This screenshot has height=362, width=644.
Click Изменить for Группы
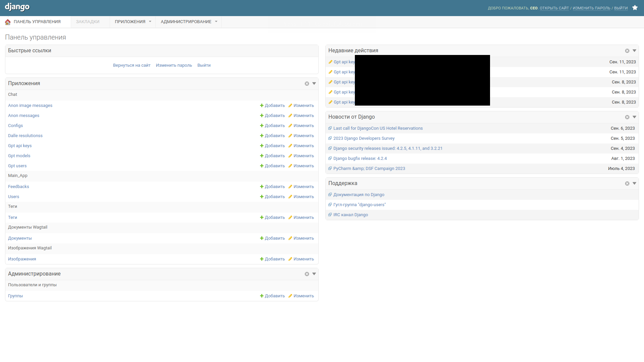pos(301,296)
